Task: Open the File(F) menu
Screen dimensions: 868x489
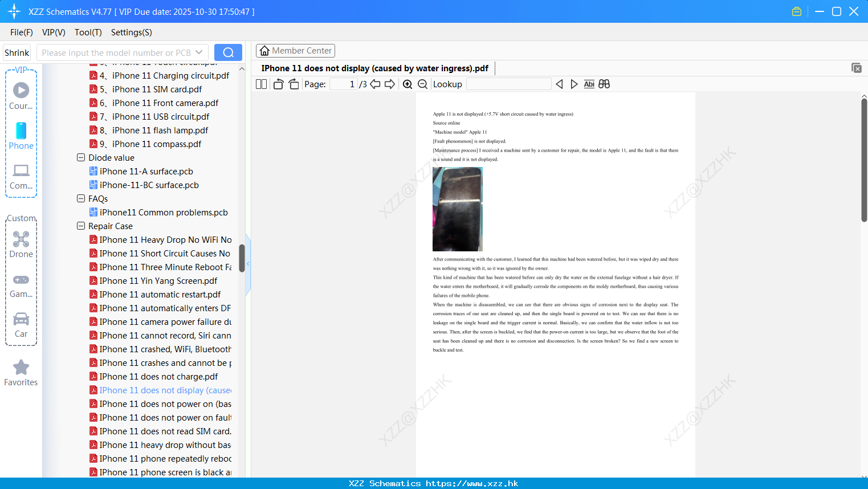Action: (22, 32)
